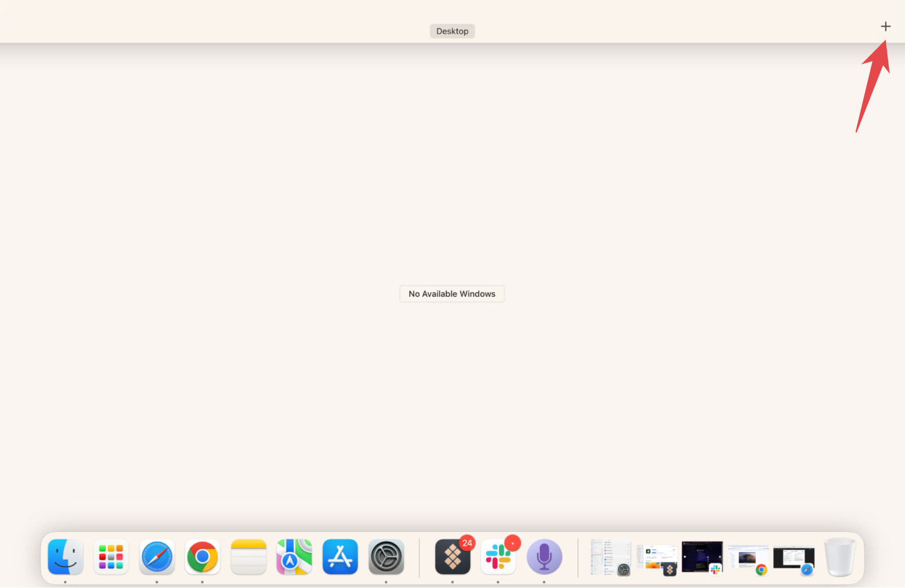Open Launchpad from the Dock
Image resolution: width=905 pixels, height=588 pixels.
[111, 557]
